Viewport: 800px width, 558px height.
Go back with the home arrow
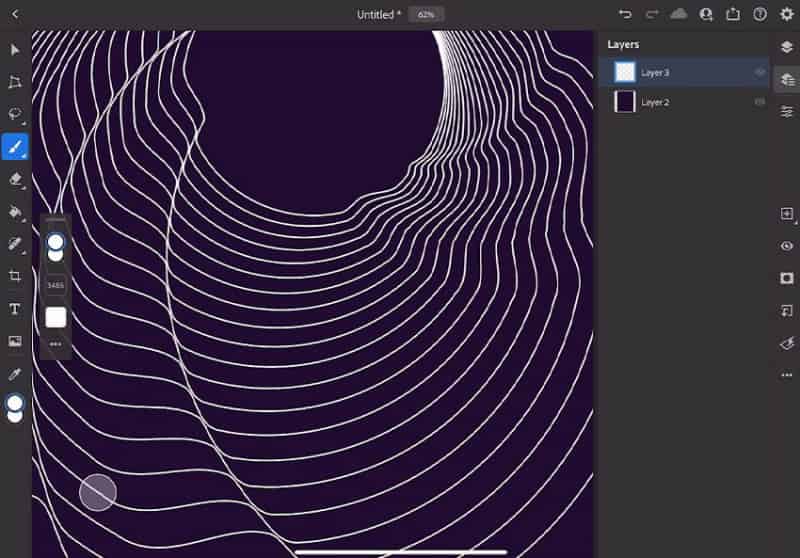pos(15,14)
